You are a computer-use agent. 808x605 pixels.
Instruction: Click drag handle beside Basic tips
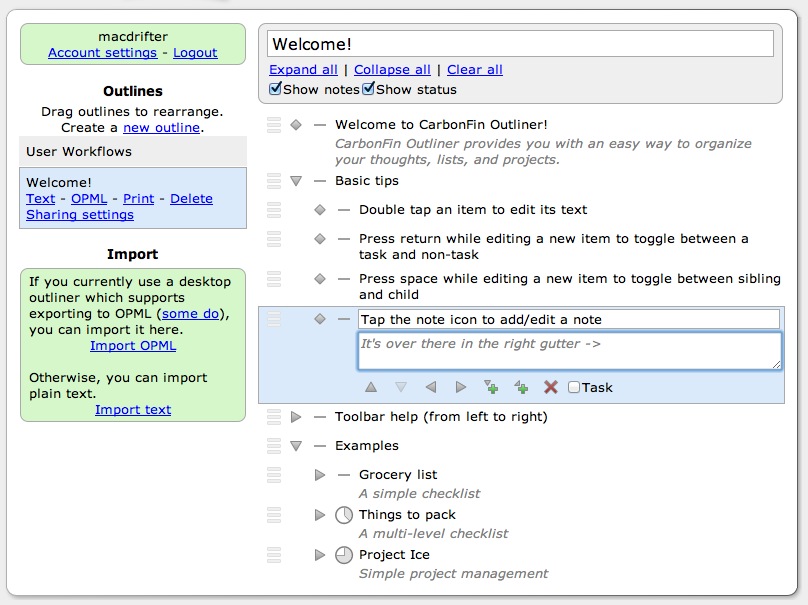[274, 181]
